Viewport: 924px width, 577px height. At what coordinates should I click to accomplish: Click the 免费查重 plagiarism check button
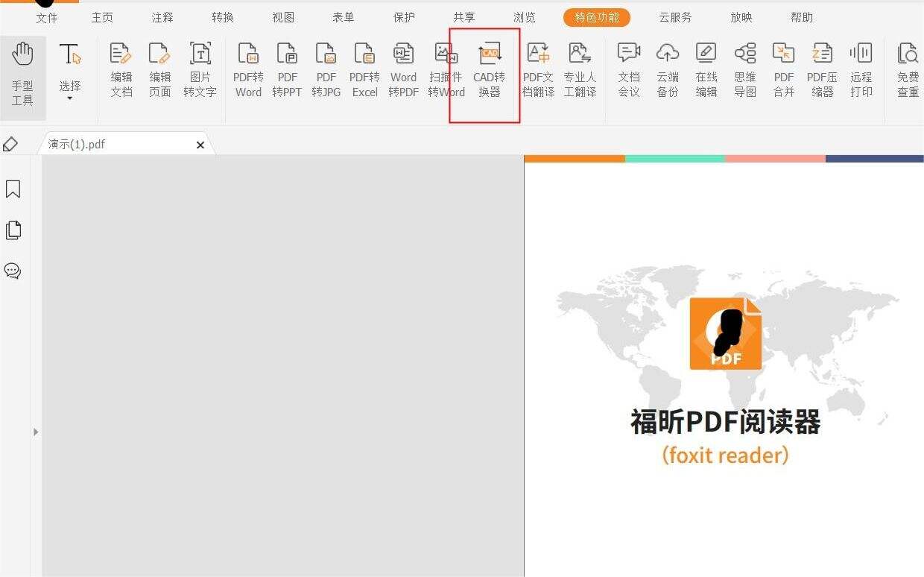click(908, 71)
